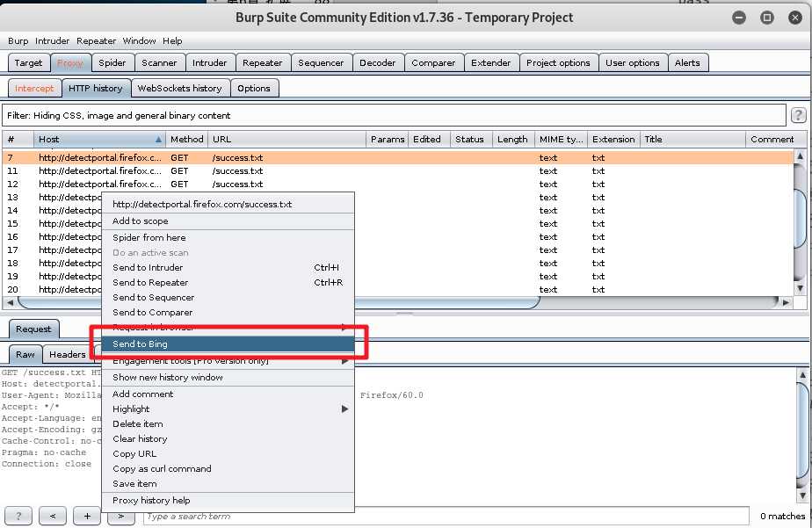
Task: Switch to the Sequencer tab
Action: [321, 62]
